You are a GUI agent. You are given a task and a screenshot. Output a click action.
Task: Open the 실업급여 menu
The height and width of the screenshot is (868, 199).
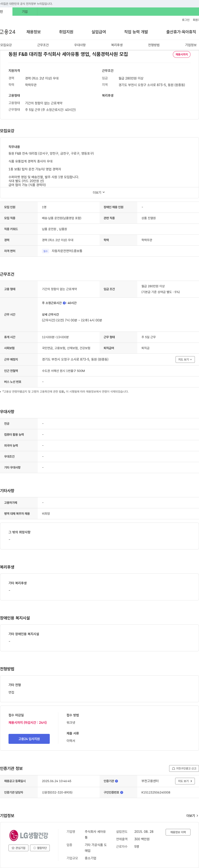coord(99,32)
